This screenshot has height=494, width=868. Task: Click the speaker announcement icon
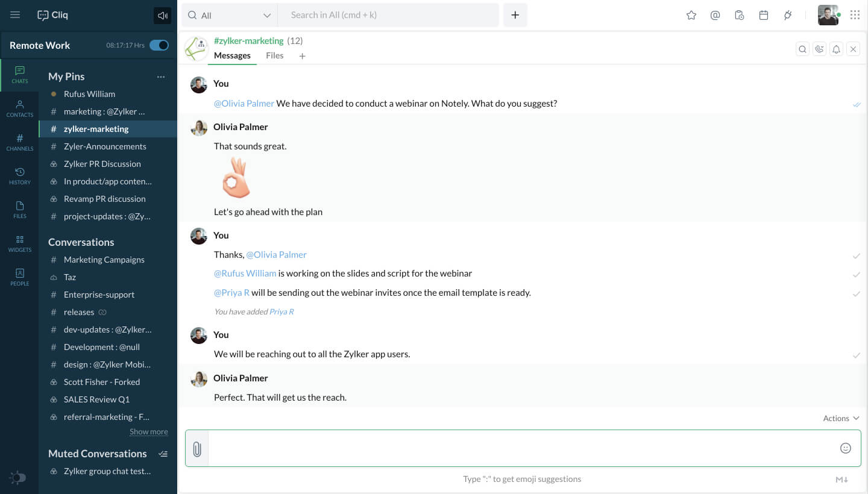pyautogui.click(x=162, y=16)
